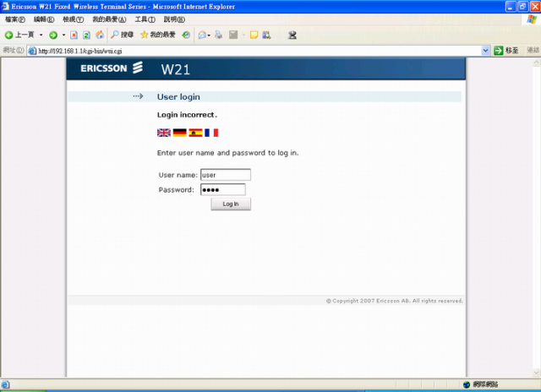Image resolution: width=541 pixels, height=392 pixels.
Task: Click the status bar page icon
Action: tap(5, 384)
